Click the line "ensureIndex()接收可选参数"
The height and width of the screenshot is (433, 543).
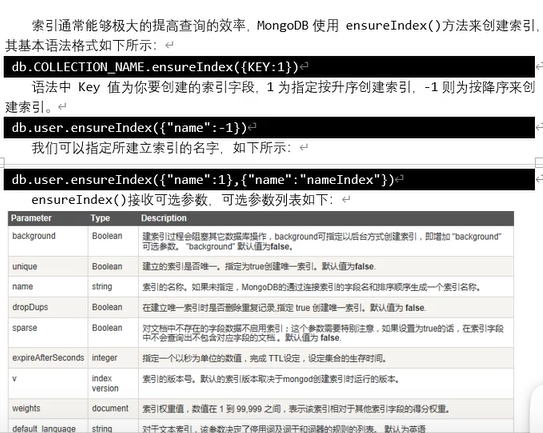pyautogui.click(x=182, y=200)
